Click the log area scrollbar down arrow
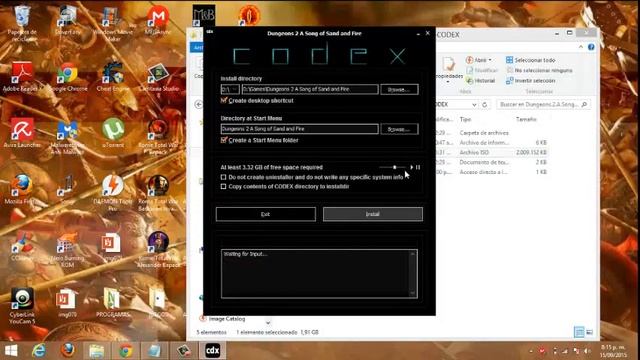 click(x=413, y=293)
